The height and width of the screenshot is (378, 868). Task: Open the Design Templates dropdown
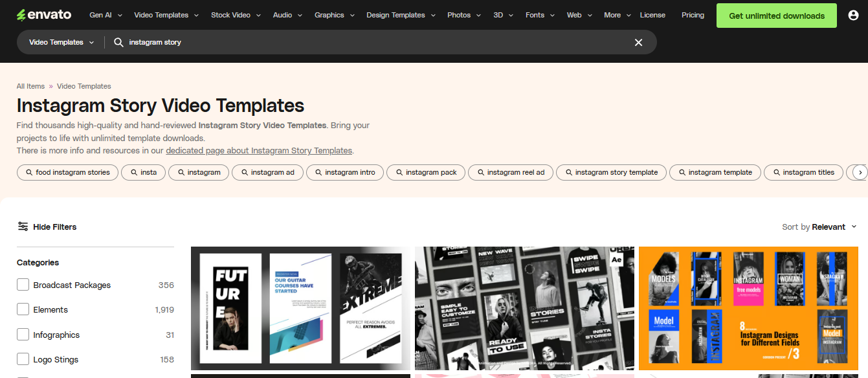coord(400,15)
